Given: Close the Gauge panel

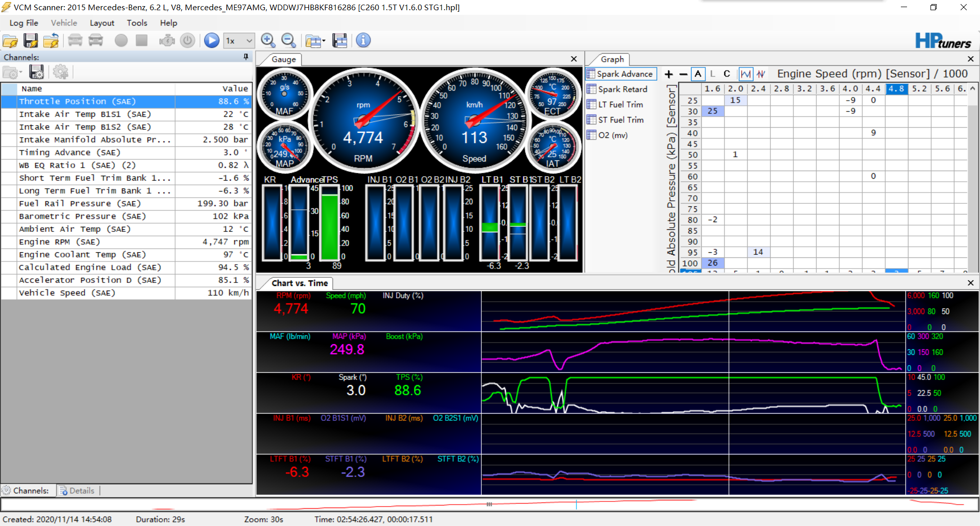Looking at the screenshot, I should (x=574, y=59).
